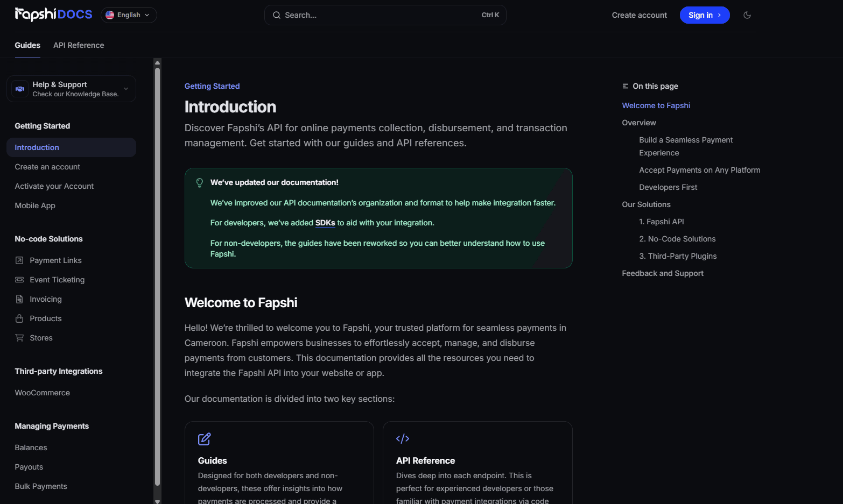Screen dimensions: 843x504
Task: Expand the Help & Support selector chevron
Action: coord(126,89)
